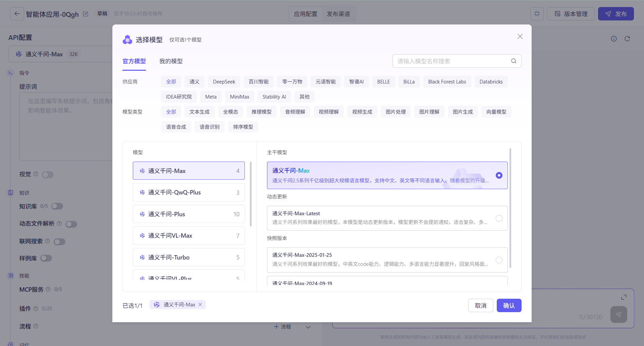Enable the 知识库 toggle
Viewport: 644px width, 346px height.
(x=57, y=206)
